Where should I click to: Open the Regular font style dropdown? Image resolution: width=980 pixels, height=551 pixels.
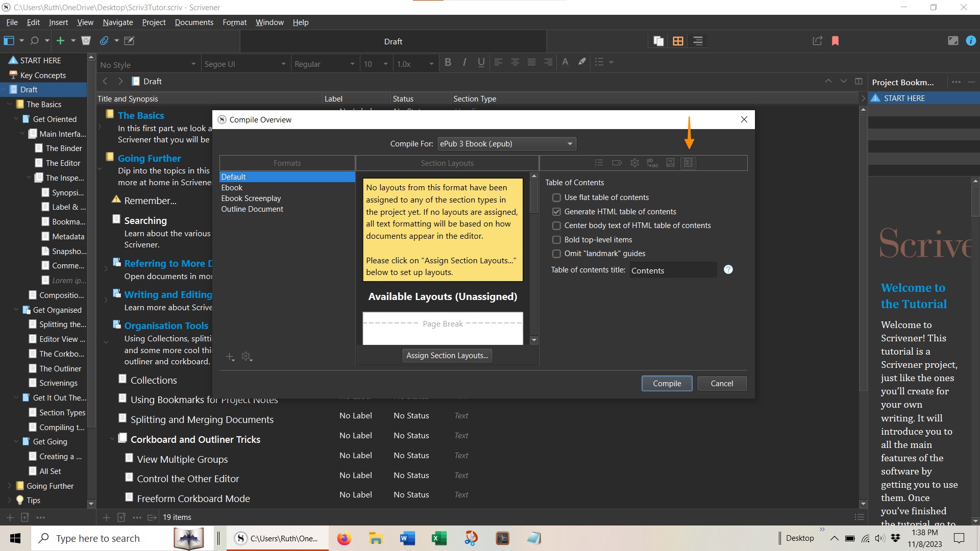tap(325, 64)
